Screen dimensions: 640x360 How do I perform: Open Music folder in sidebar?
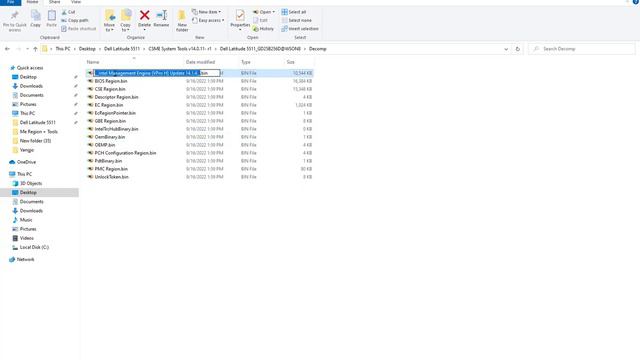[26, 220]
